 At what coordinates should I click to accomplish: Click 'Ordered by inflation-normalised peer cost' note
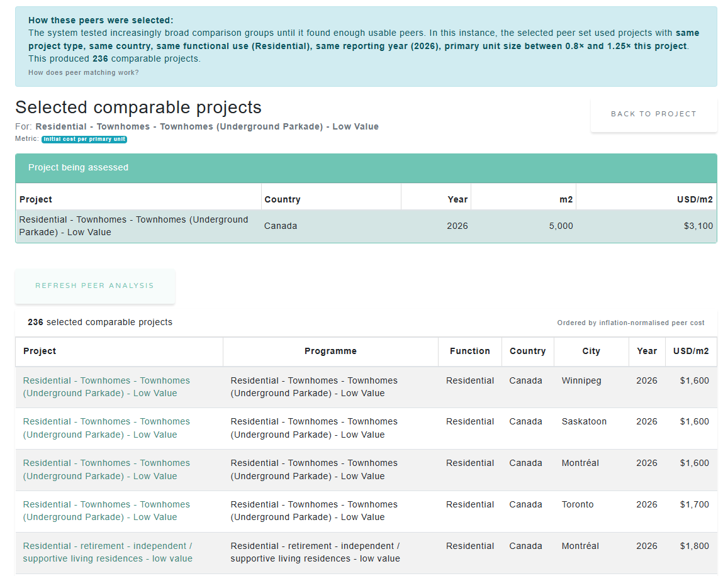(630, 323)
